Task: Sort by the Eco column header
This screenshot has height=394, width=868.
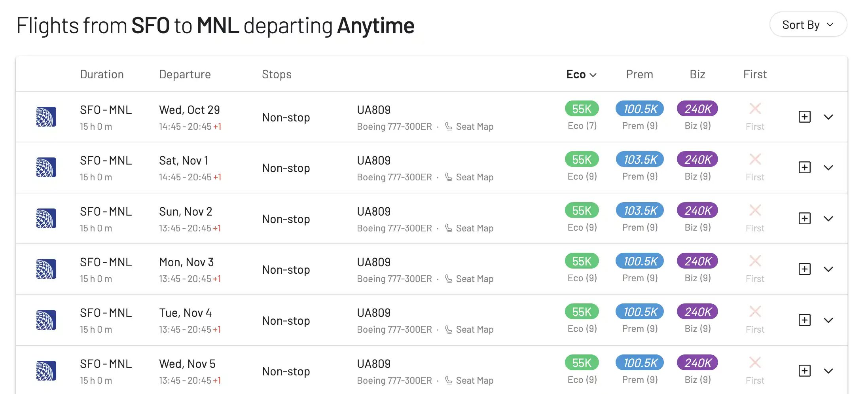Action: point(581,74)
